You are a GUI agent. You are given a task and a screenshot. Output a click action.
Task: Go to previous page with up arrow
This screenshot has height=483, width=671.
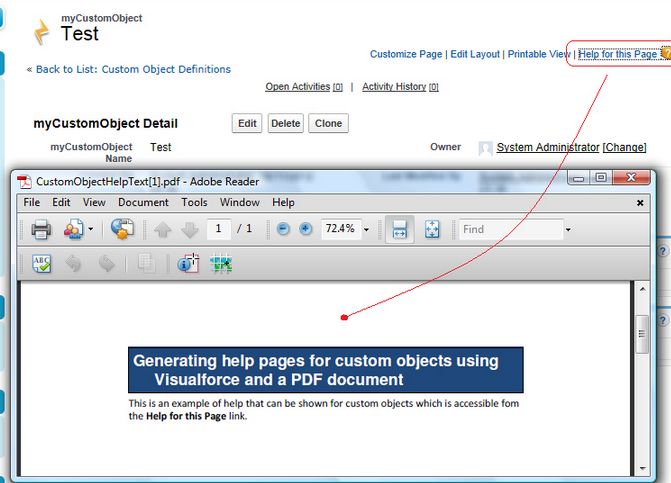163,230
